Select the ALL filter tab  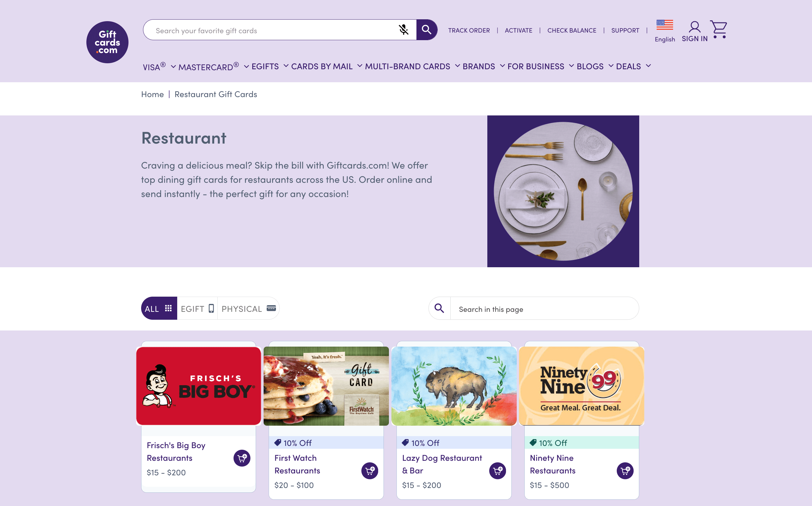159,308
